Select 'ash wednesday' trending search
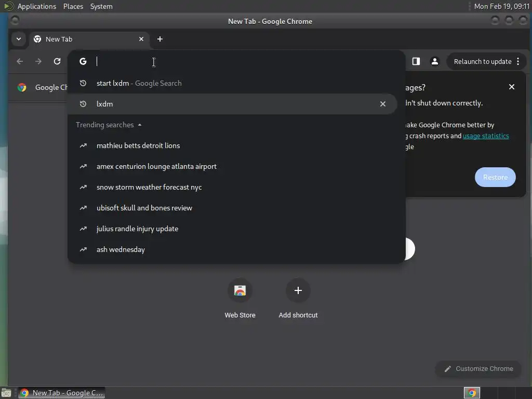Screen dimensions: 532x399 pyautogui.click(x=232, y=249)
